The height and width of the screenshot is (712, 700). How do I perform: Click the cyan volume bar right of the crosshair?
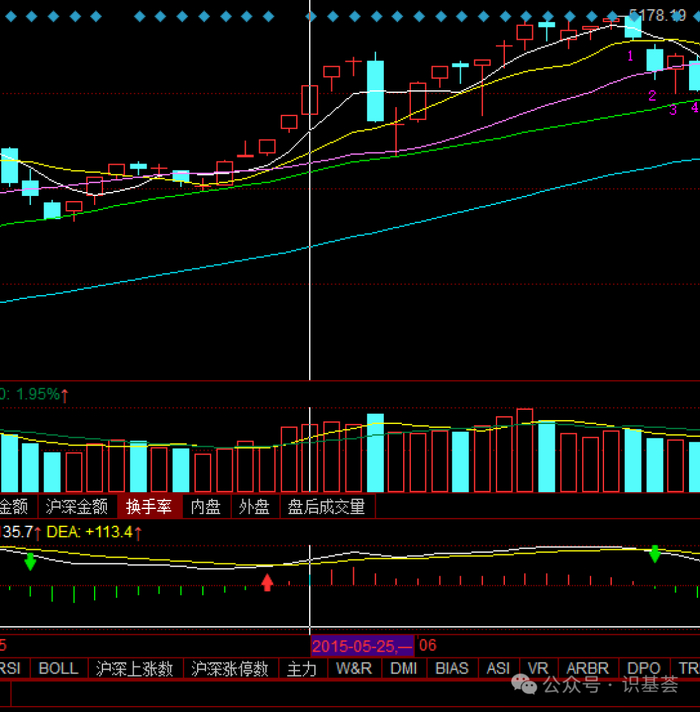click(375, 453)
